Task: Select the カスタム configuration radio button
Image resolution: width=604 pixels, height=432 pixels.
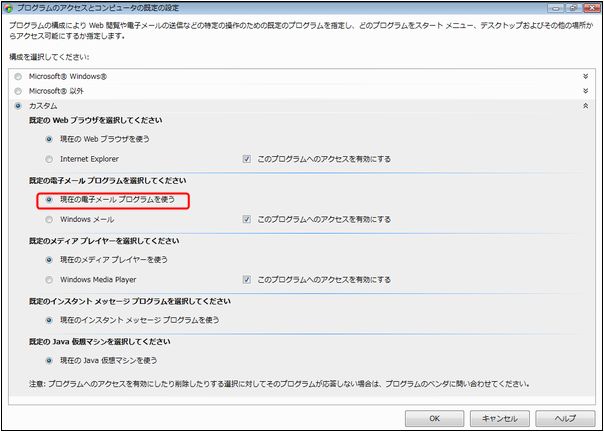Action: (18, 106)
